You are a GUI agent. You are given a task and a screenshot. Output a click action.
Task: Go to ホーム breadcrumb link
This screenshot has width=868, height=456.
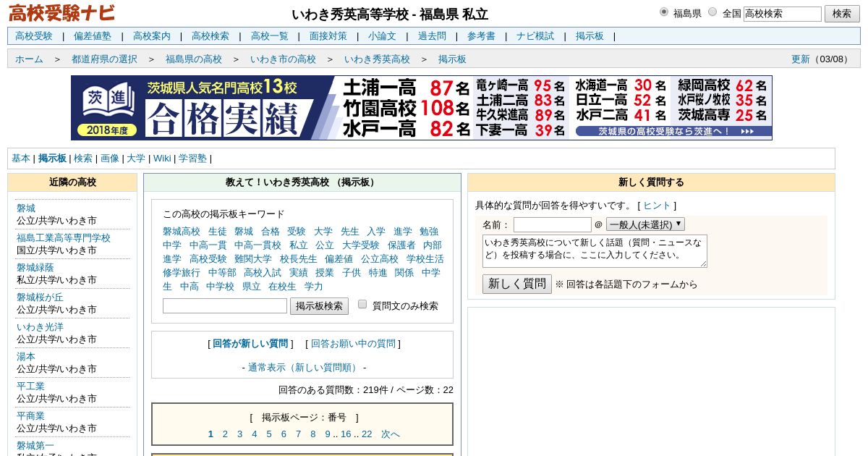tap(29, 59)
